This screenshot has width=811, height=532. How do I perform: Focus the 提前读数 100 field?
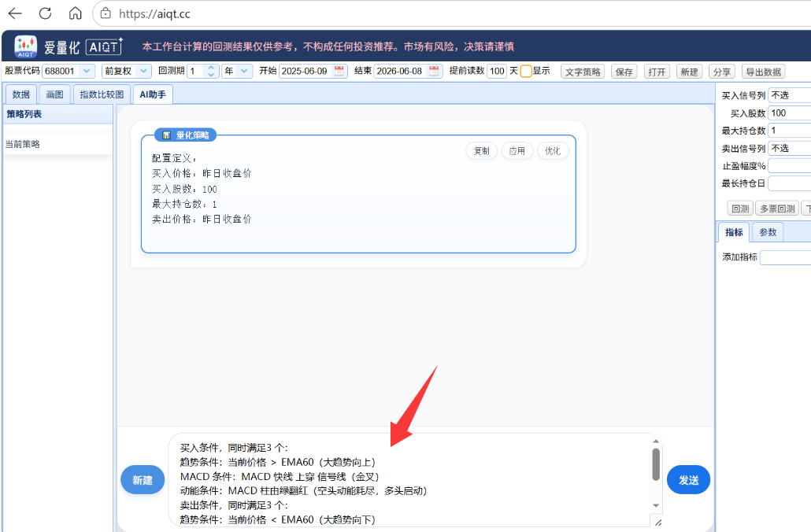click(497, 71)
